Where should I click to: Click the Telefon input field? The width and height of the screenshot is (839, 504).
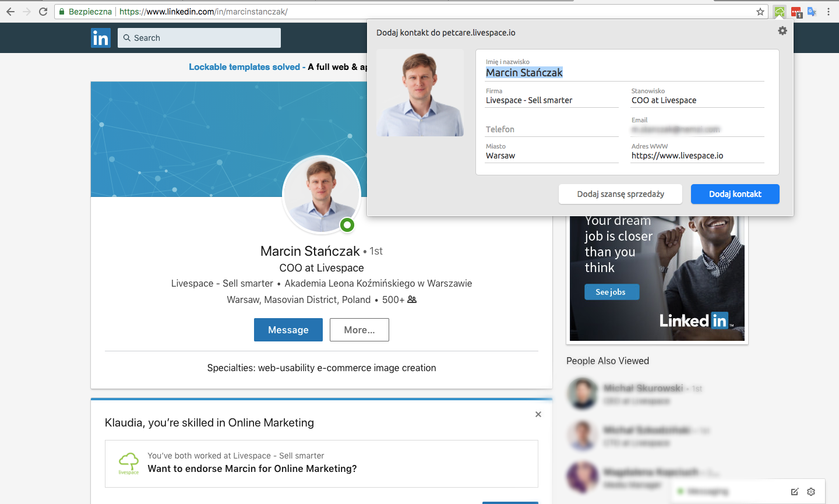click(x=552, y=129)
